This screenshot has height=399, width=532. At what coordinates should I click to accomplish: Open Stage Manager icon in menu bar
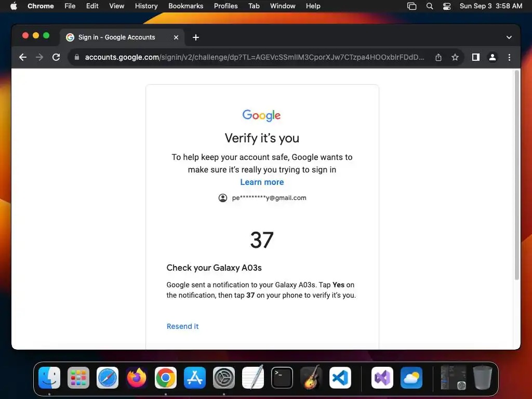[x=411, y=6]
